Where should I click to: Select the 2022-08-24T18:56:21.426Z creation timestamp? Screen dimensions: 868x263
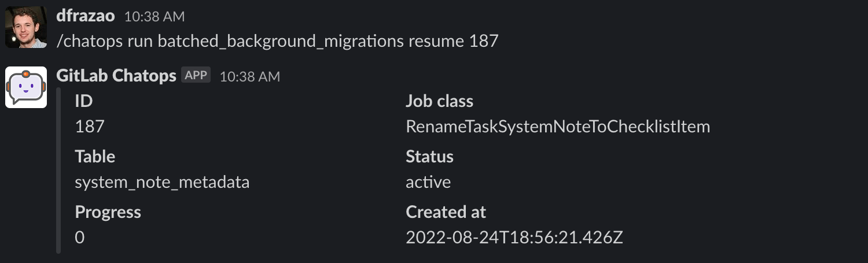[514, 238]
